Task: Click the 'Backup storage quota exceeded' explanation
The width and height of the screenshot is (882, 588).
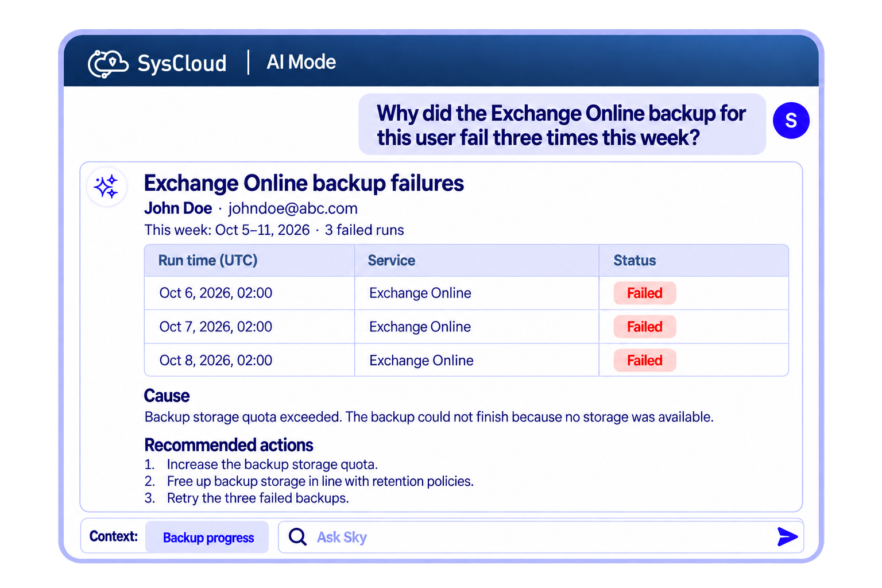Action: point(429,417)
